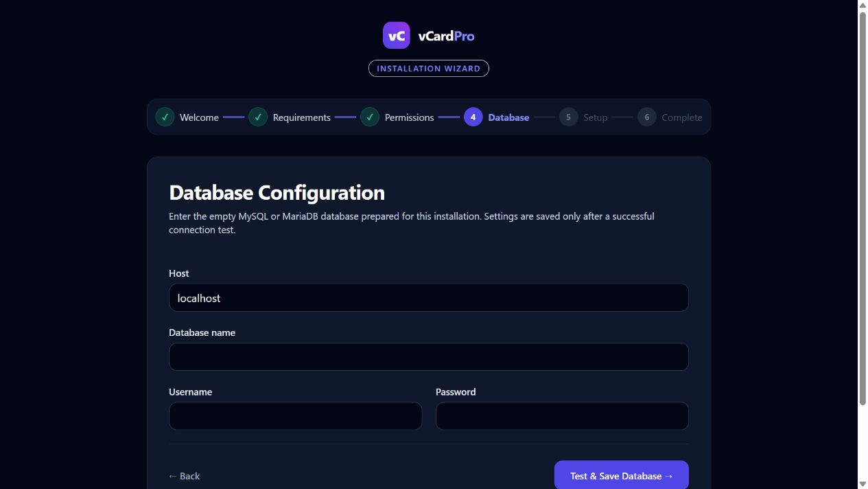Select the Complete step label

[x=682, y=117]
